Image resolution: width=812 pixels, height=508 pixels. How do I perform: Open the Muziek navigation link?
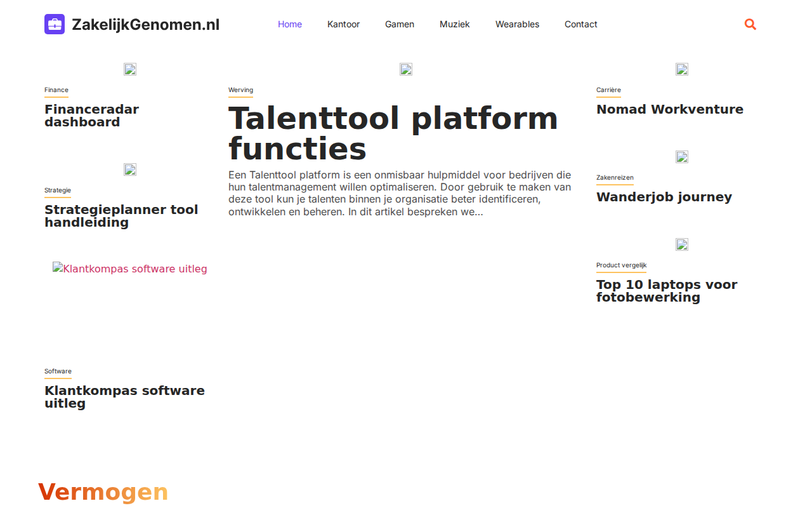click(455, 24)
